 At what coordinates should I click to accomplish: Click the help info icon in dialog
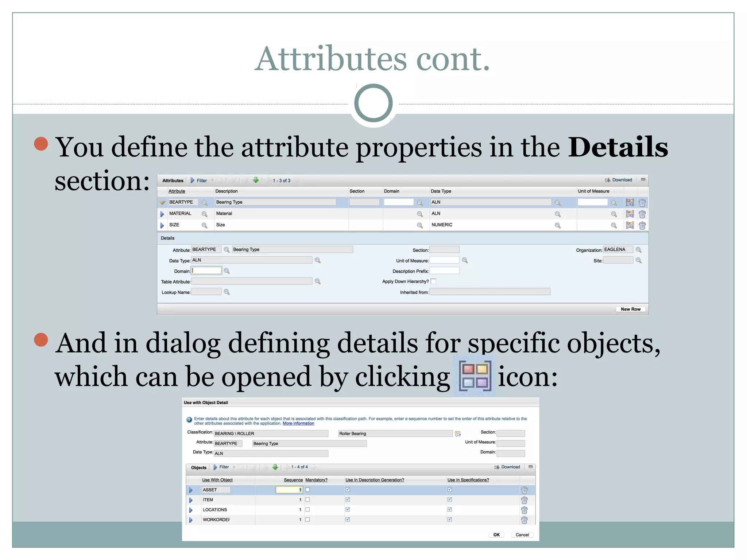pyautogui.click(x=189, y=420)
